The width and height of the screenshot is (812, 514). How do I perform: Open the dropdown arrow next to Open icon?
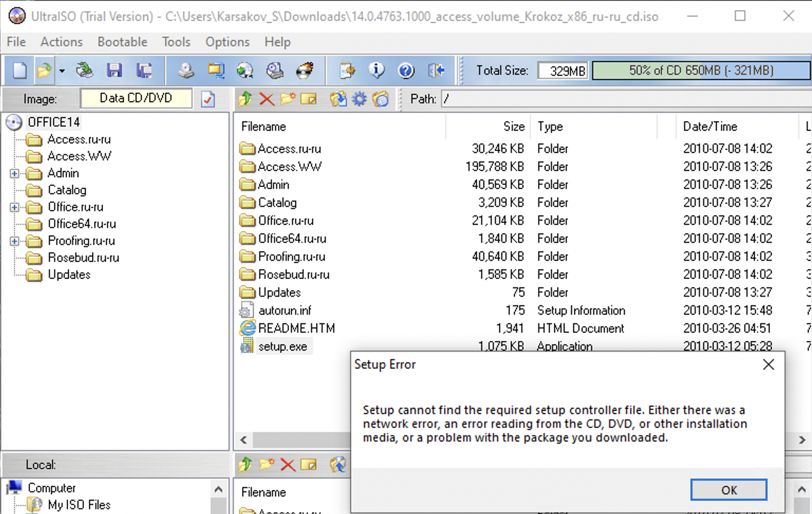pyautogui.click(x=62, y=71)
